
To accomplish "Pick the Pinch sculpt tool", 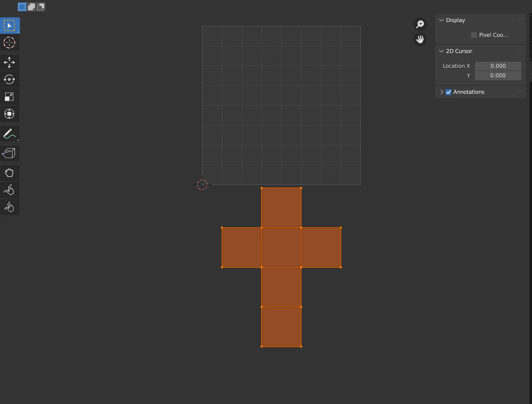I will [10, 207].
